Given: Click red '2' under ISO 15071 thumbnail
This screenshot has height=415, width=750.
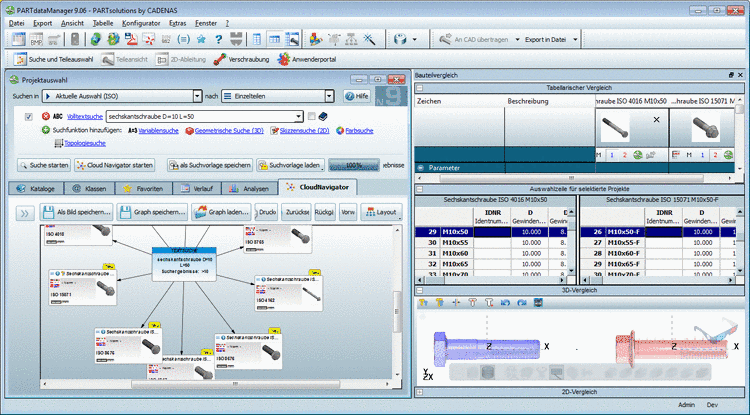Looking at the screenshot, I should coord(715,155).
